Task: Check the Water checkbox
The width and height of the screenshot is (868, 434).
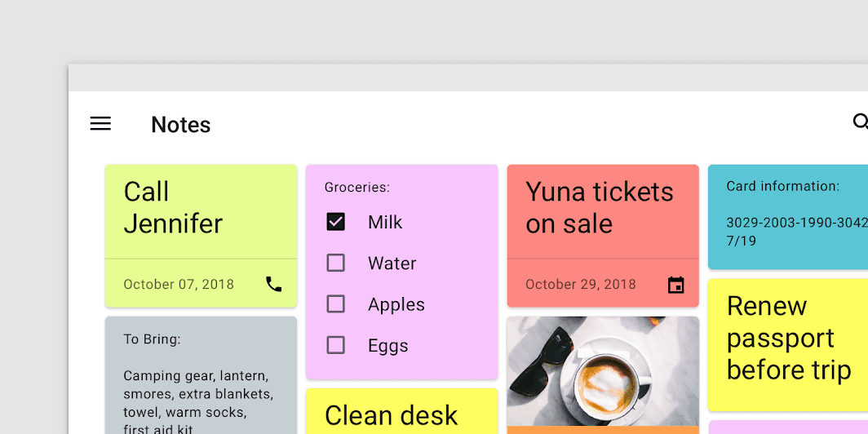Action: pyautogui.click(x=335, y=263)
